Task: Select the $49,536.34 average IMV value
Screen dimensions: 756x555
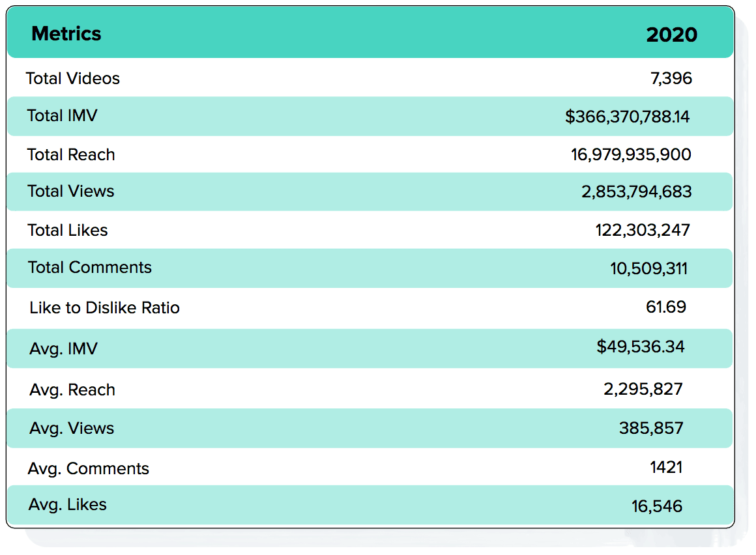Action: pyautogui.click(x=640, y=347)
